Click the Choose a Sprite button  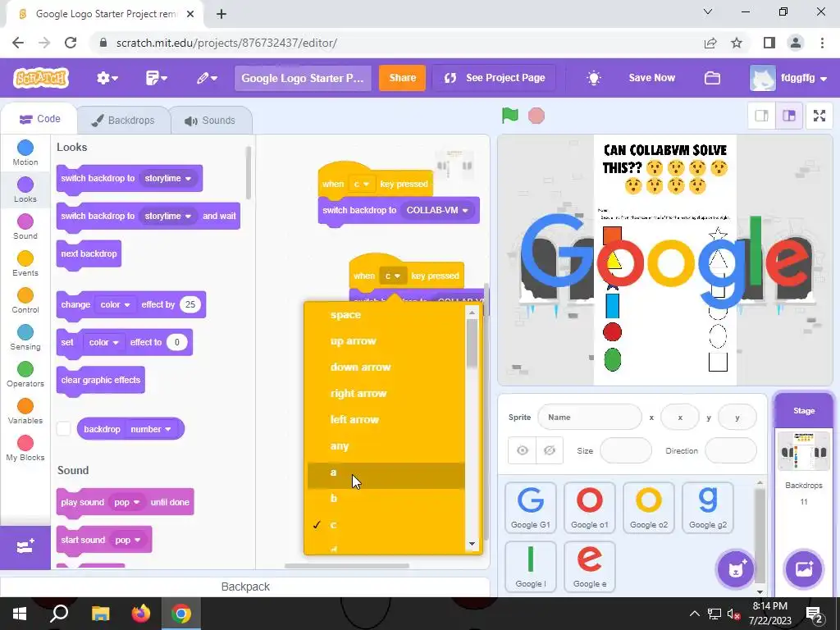click(736, 569)
